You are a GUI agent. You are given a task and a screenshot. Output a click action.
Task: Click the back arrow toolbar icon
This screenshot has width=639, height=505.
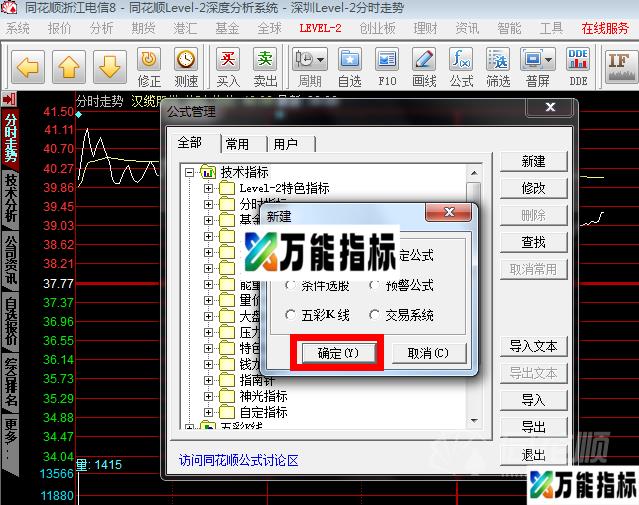[x=28, y=67]
